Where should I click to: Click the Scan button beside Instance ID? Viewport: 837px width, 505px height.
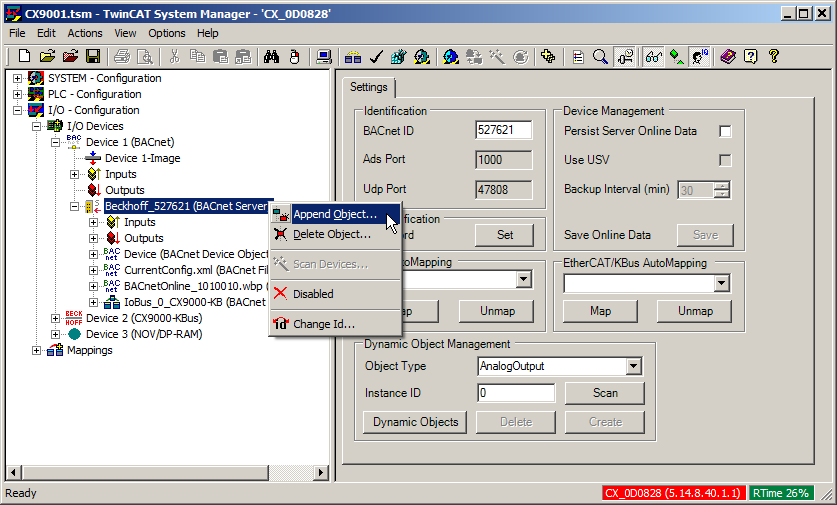[x=605, y=393]
